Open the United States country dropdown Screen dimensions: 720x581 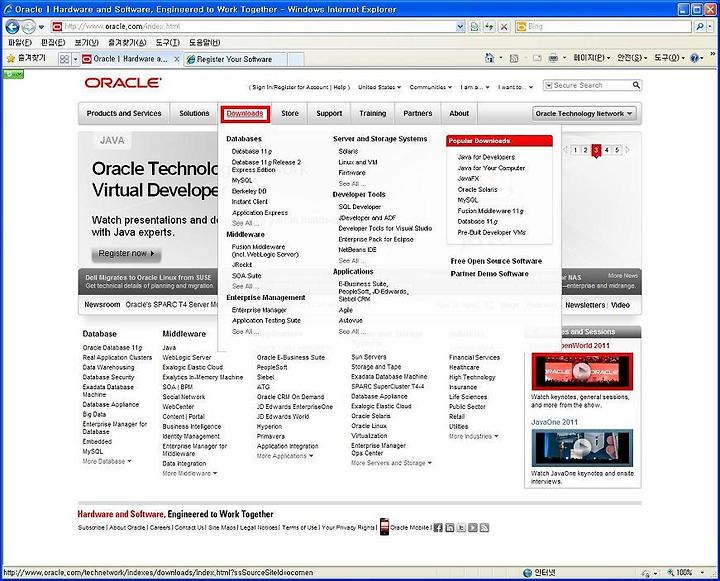pos(379,87)
